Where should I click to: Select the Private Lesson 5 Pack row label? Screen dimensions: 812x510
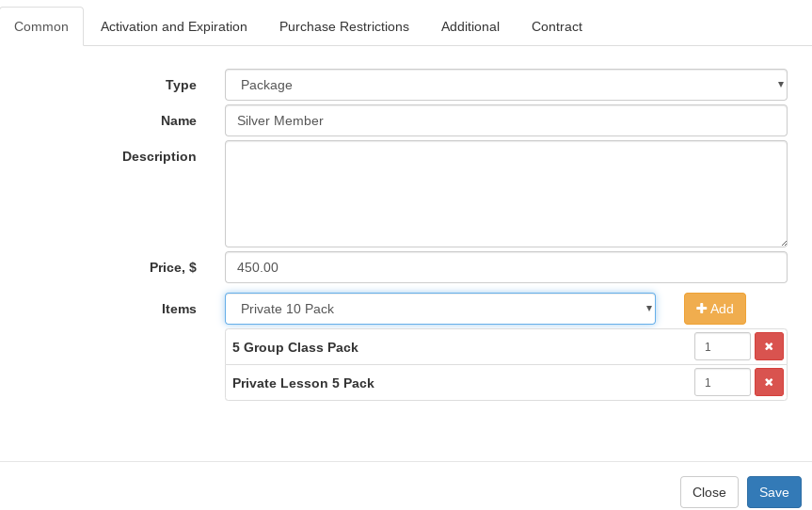(x=303, y=383)
